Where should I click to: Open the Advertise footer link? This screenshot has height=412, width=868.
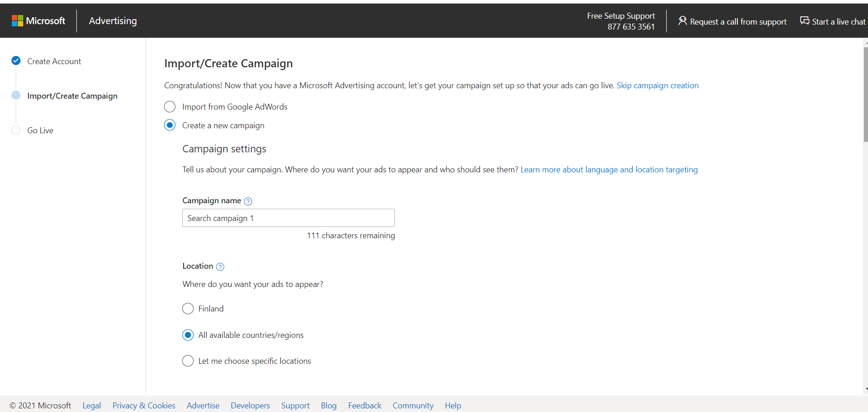203,406
